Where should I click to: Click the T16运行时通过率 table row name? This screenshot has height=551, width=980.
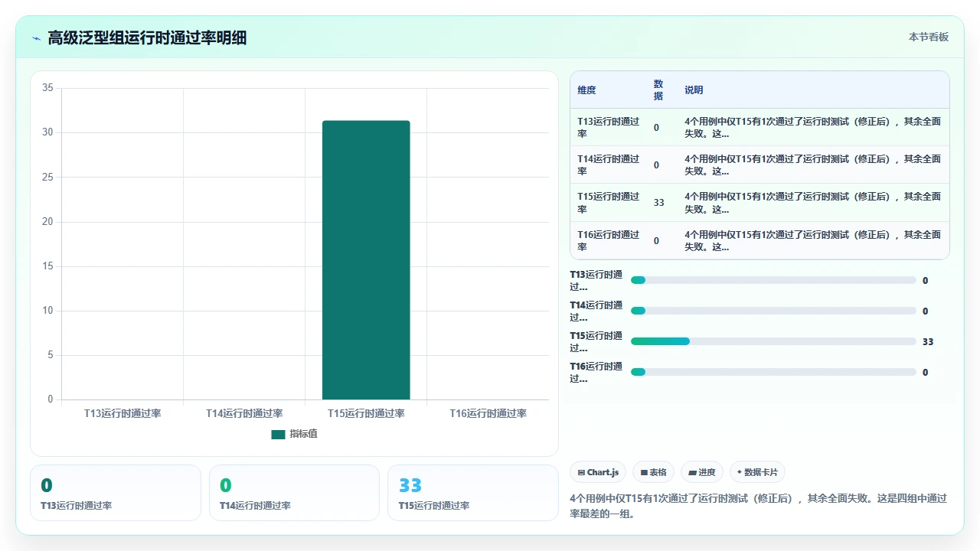coord(609,241)
